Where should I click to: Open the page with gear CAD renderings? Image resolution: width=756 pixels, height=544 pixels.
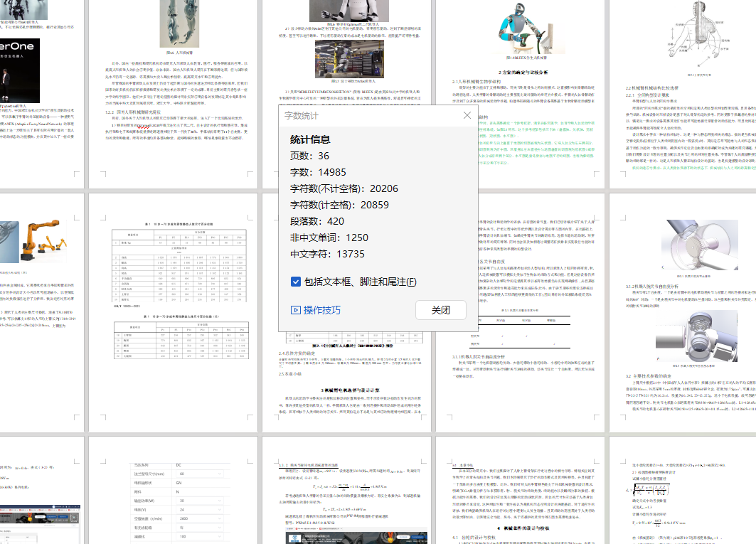[x=683, y=312]
